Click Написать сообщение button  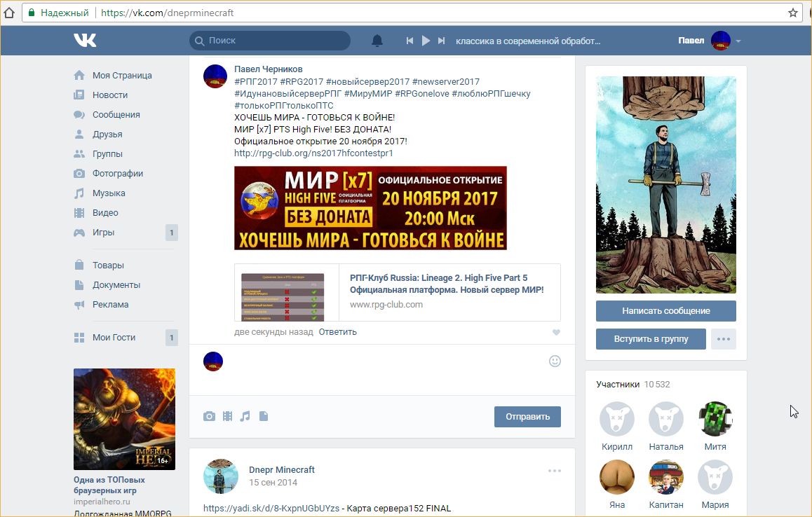point(666,311)
